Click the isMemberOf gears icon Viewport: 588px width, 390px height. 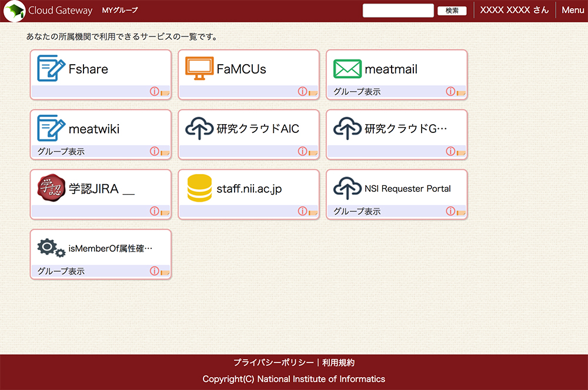tap(51, 248)
